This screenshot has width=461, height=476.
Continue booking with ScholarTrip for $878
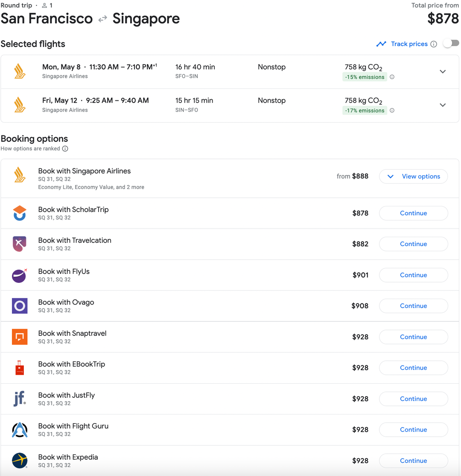(413, 213)
